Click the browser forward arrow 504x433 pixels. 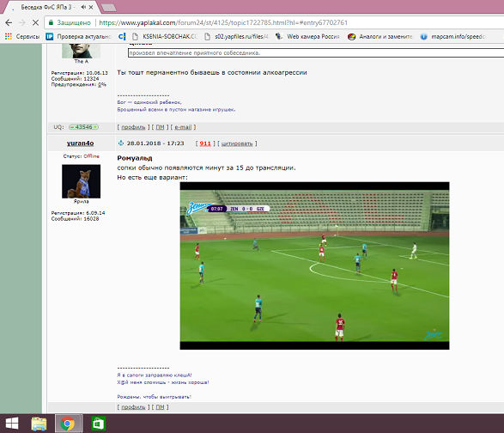pyautogui.click(x=22, y=22)
